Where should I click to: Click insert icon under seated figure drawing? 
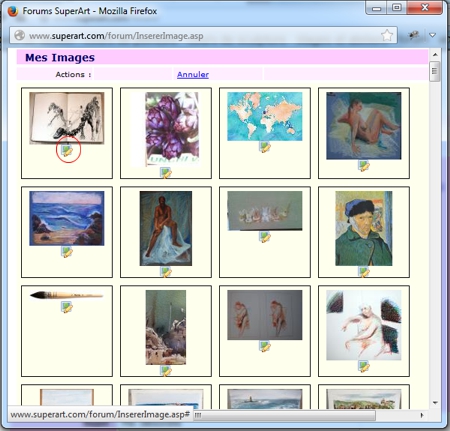point(364,366)
